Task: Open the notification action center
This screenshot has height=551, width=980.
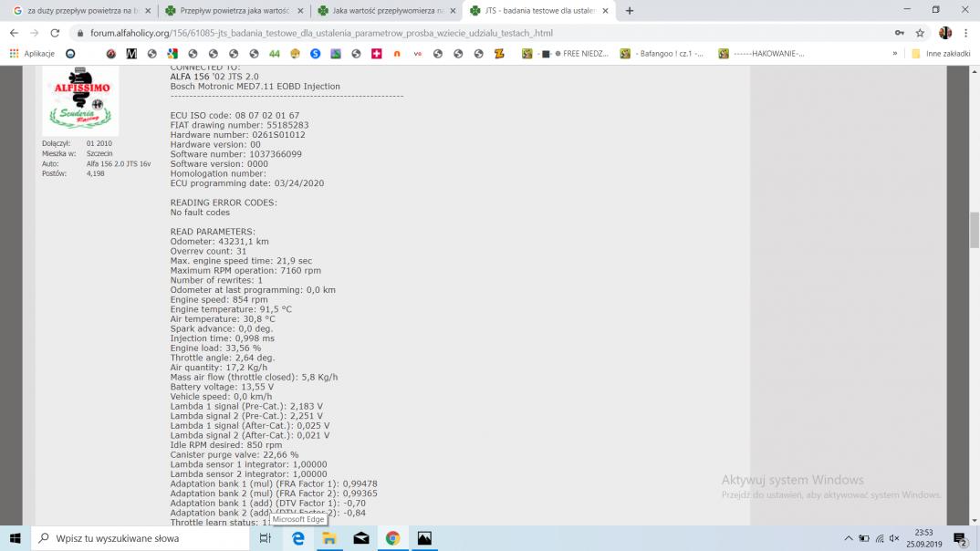Action: (960, 538)
